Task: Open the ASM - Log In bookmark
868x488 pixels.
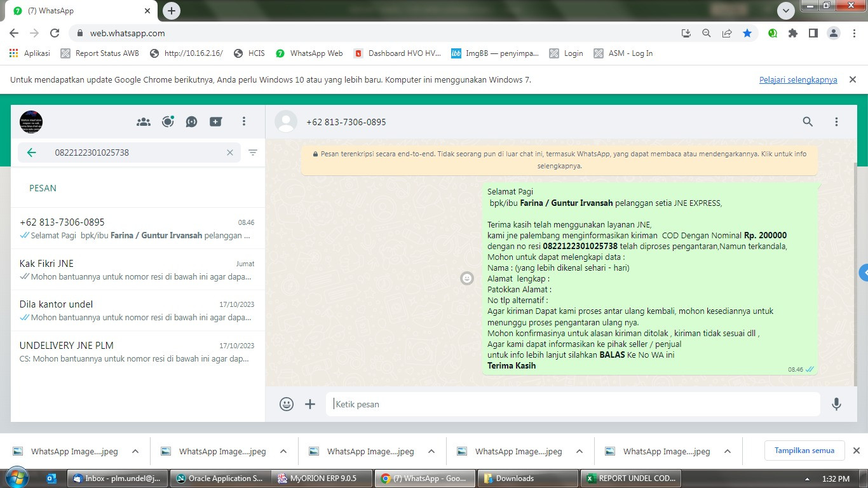Action: [x=623, y=53]
